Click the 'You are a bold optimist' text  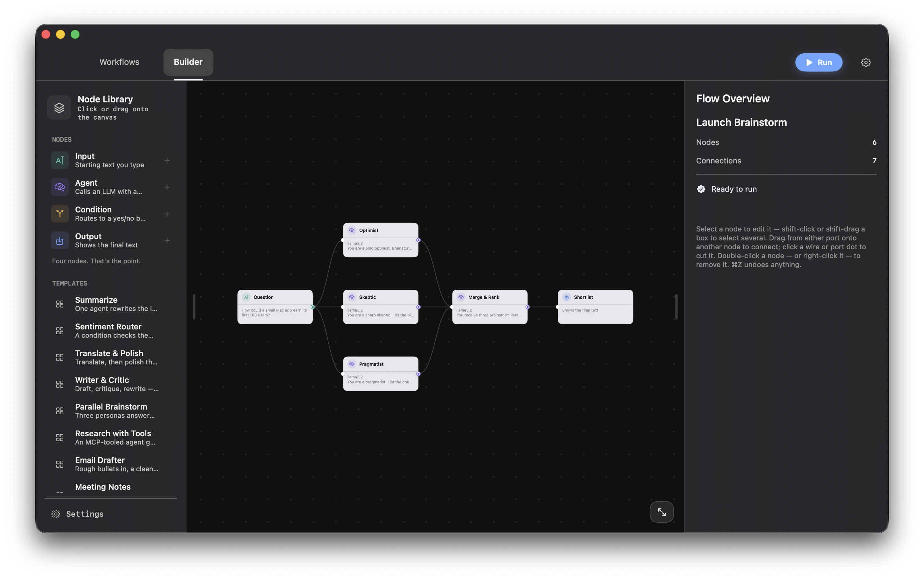coord(379,248)
